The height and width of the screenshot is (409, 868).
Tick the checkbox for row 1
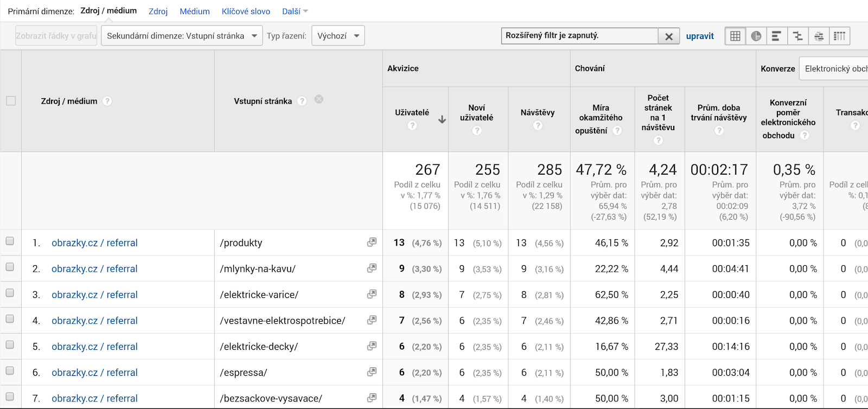click(10, 241)
